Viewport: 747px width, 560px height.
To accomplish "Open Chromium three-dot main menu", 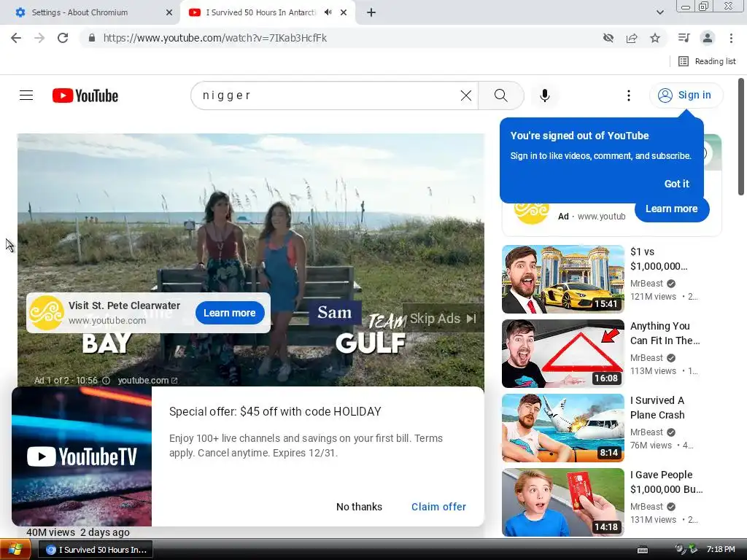I will tap(731, 38).
